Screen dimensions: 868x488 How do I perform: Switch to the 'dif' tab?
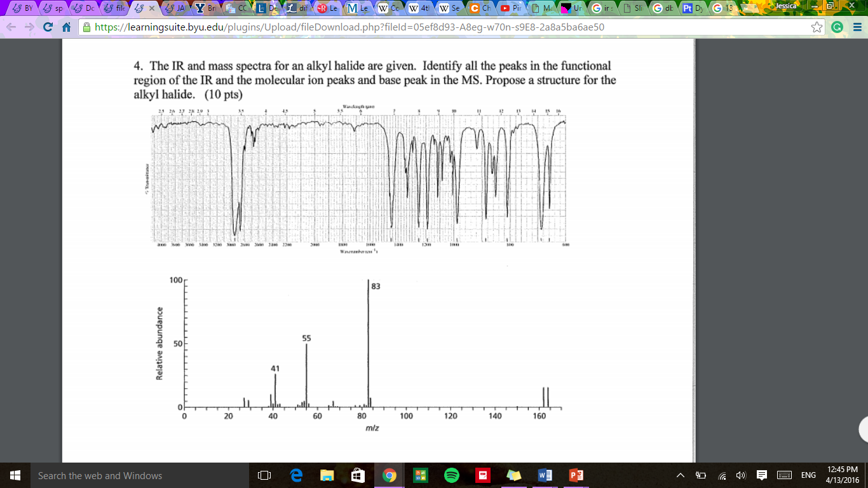click(296, 8)
